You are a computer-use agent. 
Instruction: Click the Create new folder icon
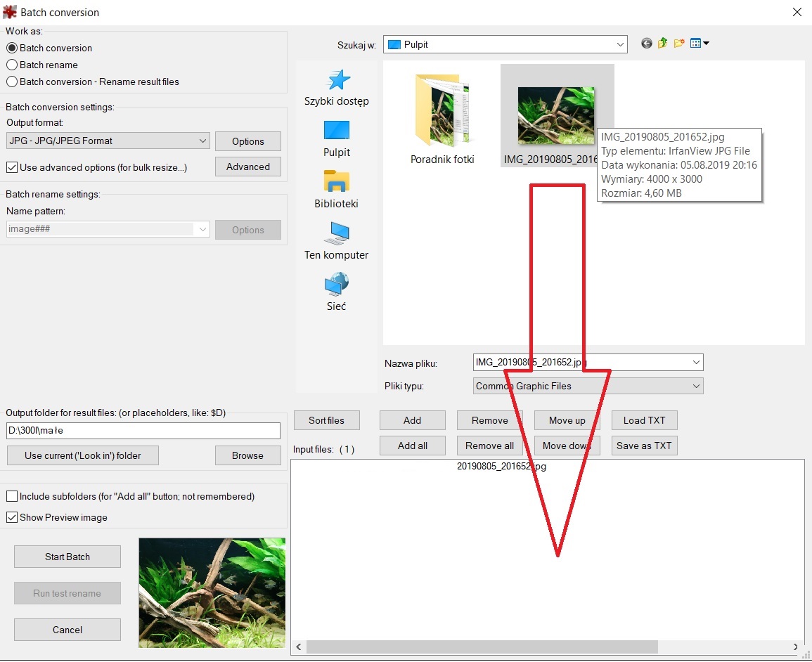679,44
